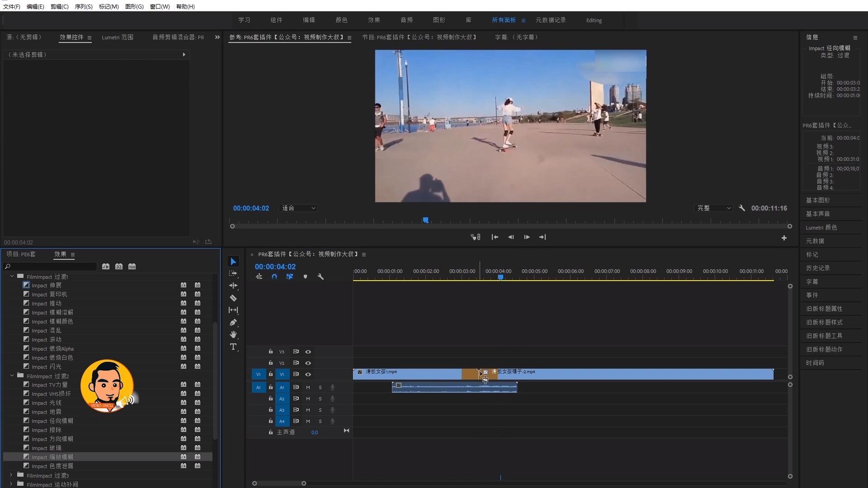The image size is (868, 488).
Task: Open 信息 panel menu
Action: coord(855,38)
